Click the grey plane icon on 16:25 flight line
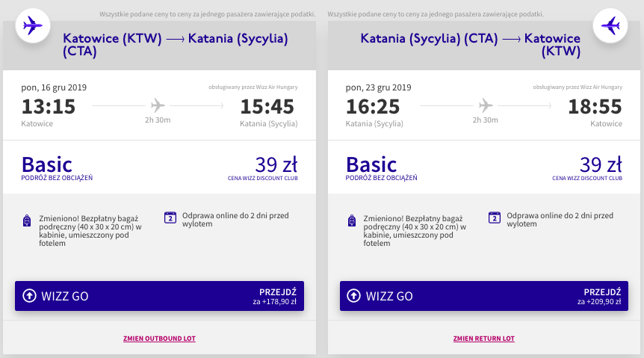 [486, 105]
